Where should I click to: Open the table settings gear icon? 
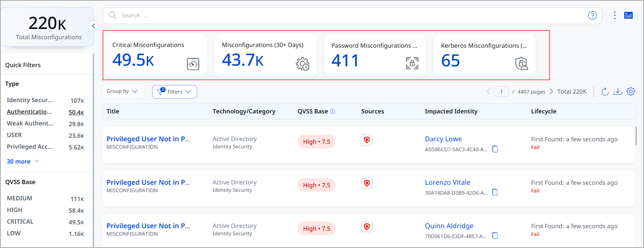[631, 91]
